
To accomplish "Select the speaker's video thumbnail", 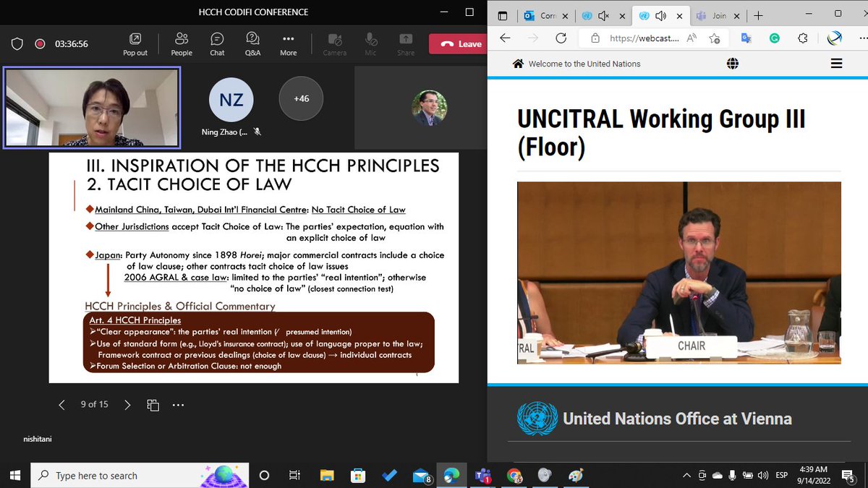I will click(x=92, y=107).
